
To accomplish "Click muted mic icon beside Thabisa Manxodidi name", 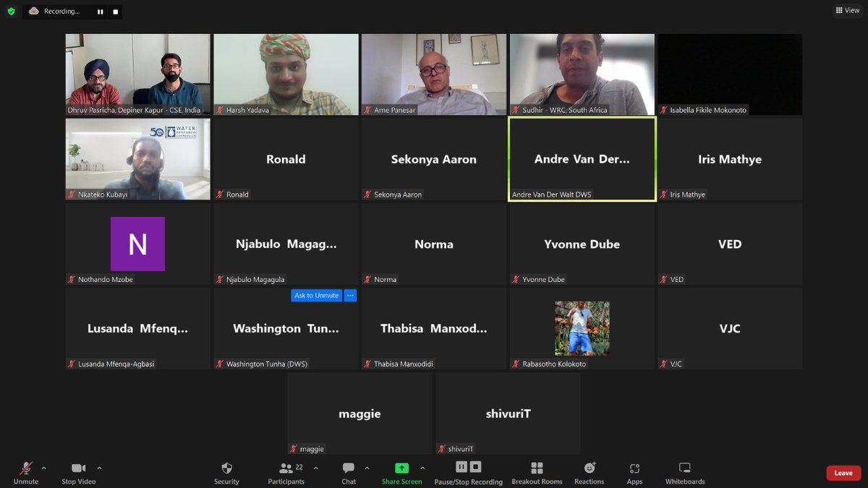I will point(367,364).
